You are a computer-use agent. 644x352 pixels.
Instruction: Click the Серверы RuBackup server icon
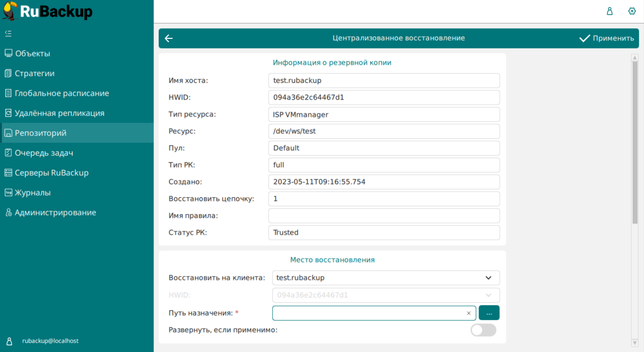(x=8, y=173)
